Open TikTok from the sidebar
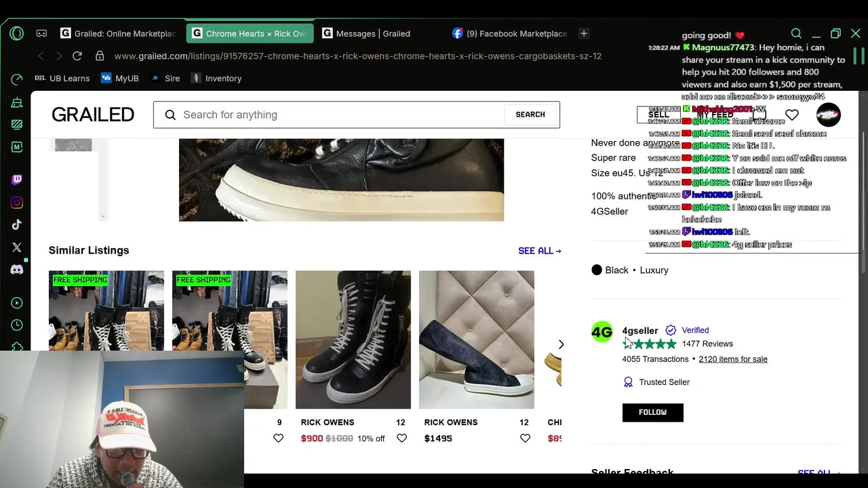This screenshot has height=488, width=868. point(17,224)
